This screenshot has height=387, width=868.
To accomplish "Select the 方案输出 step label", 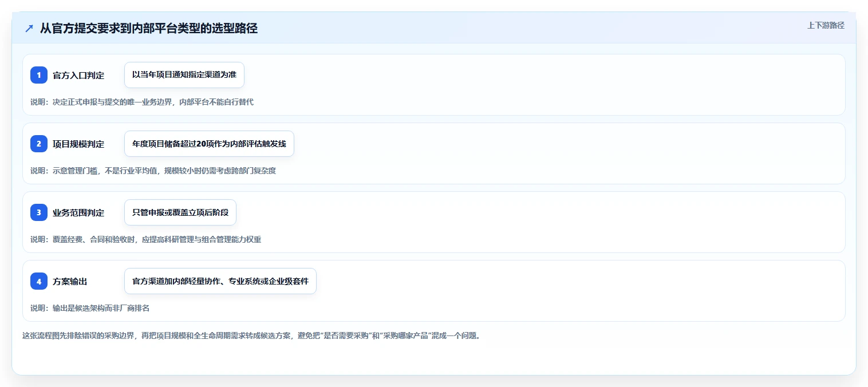I will point(70,281).
